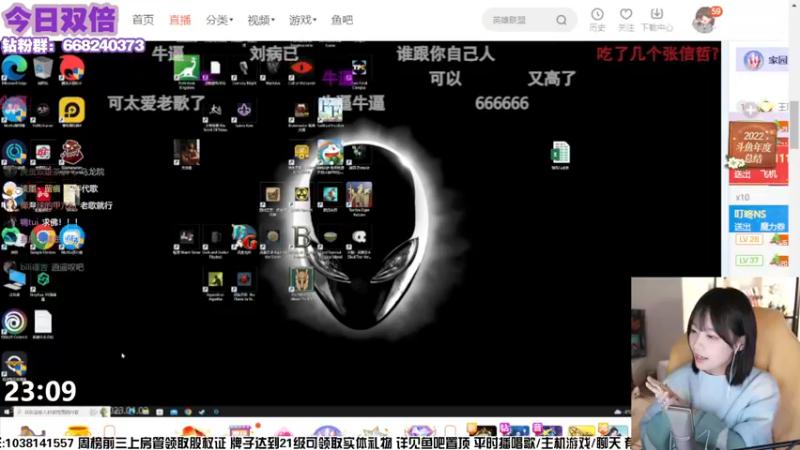Open the red eye game shortcut

click(x=301, y=68)
